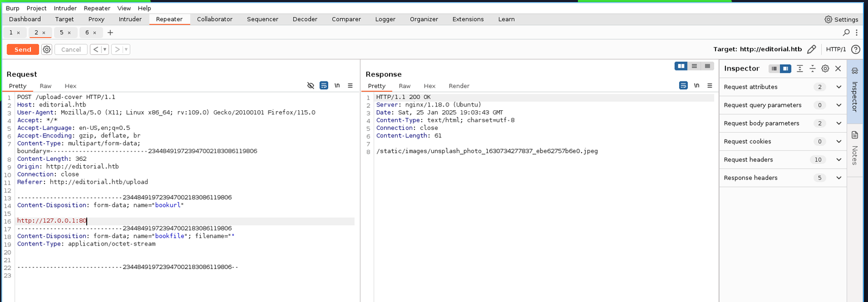This screenshot has width=868, height=302.
Task: Open the Response Render tab
Action: [x=458, y=86]
